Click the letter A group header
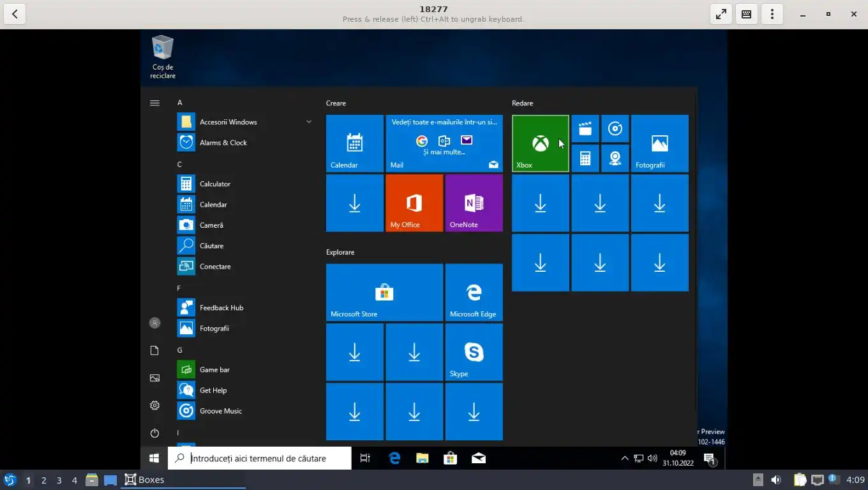Image resolution: width=868 pixels, height=490 pixels. click(180, 103)
